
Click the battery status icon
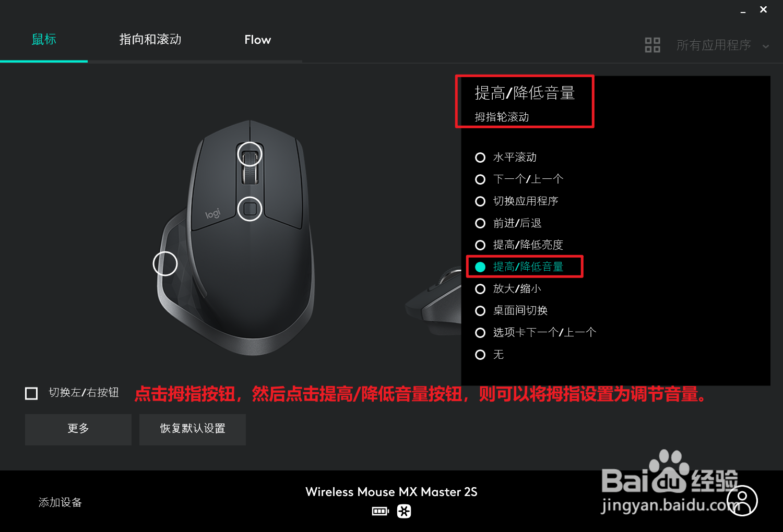[x=381, y=511]
